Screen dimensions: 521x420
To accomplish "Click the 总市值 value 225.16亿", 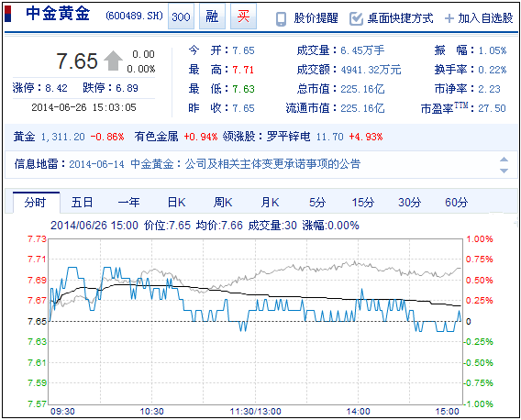I will tap(362, 89).
